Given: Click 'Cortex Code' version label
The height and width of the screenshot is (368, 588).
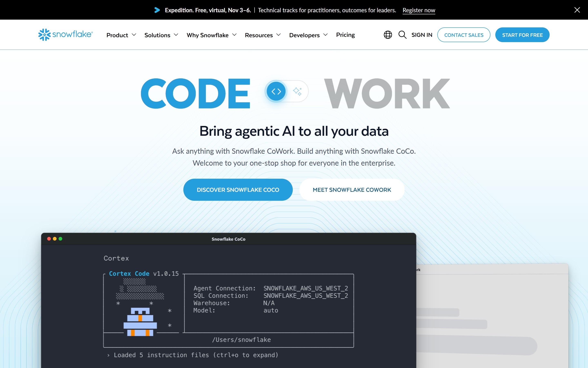Looking at the screenshot, I should (144, 274).
